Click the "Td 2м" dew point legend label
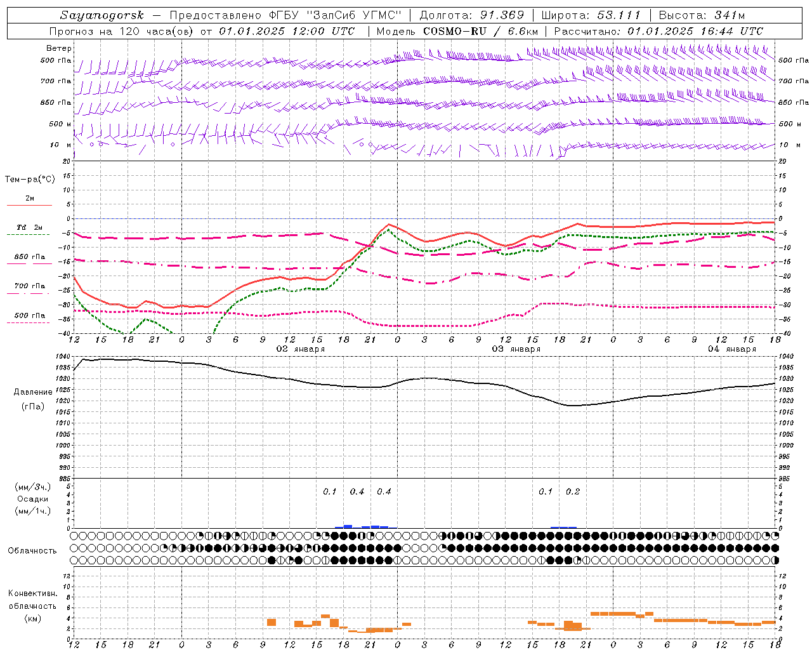Viewport: 812px width, 650px height. click(x=30, y=227)
